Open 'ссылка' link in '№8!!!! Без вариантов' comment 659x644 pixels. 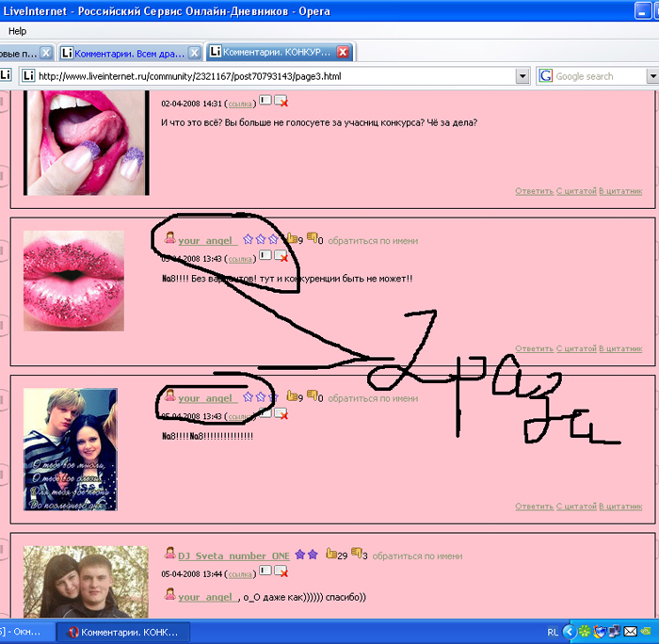[240, 259]
